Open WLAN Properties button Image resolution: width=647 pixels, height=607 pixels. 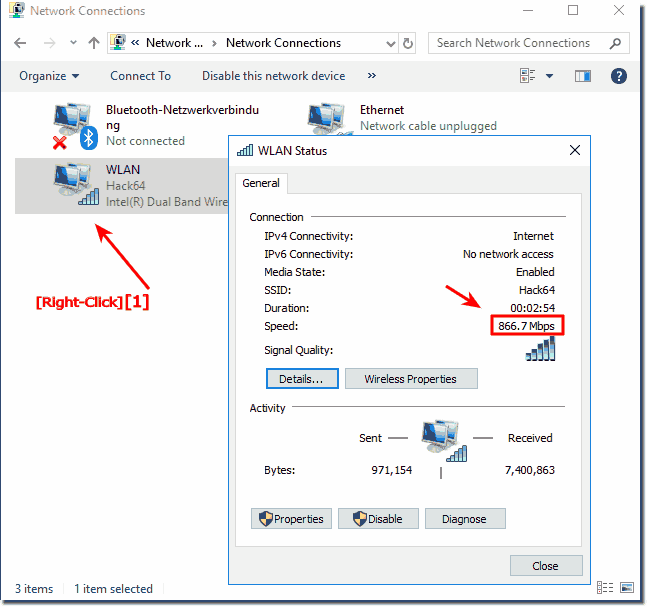click(x=291, y=519)
